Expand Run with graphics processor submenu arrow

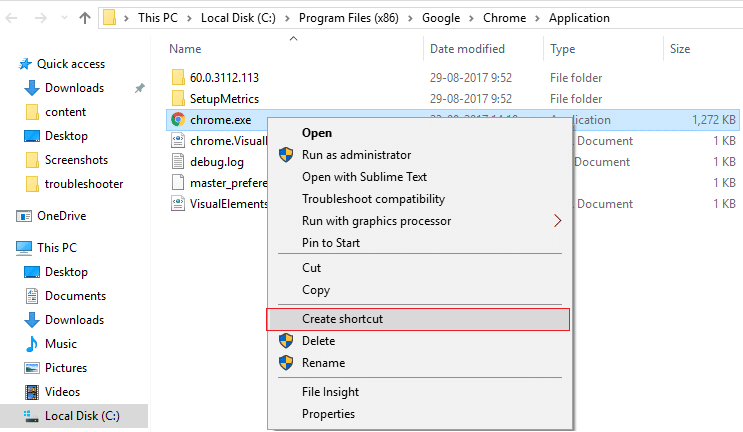point(558,221)
